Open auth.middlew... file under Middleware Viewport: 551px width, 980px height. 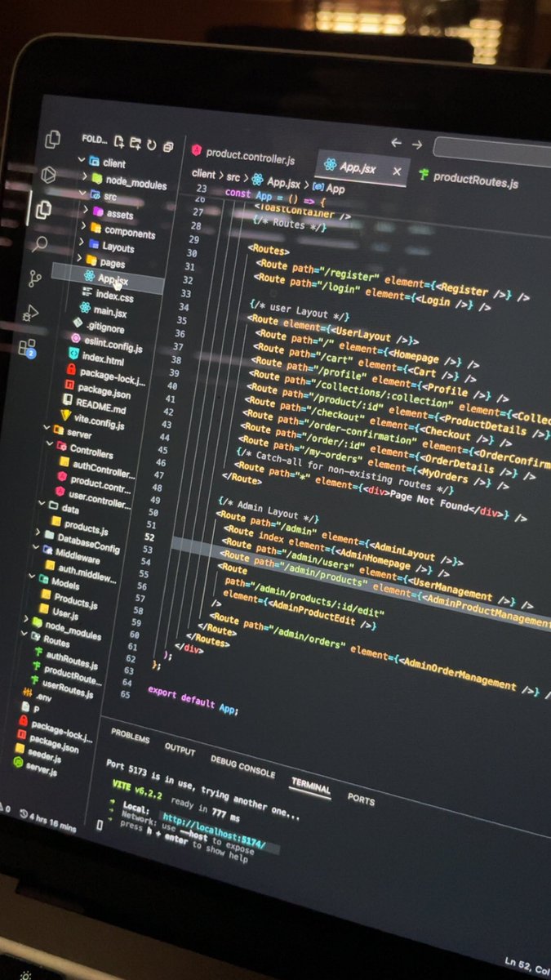click(x=87, y=572)
